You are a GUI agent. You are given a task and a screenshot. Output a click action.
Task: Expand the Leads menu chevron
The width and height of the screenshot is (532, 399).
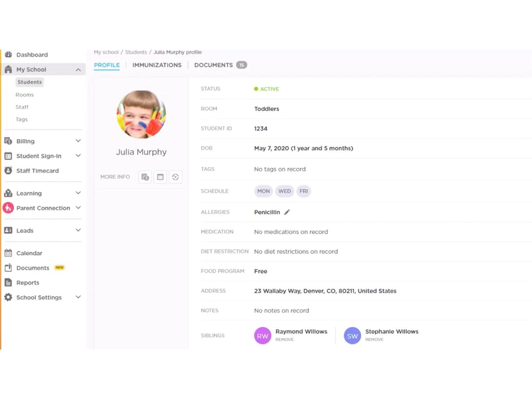(x=78, y=231)
